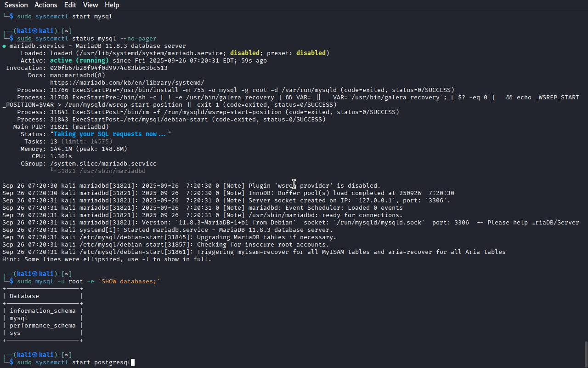Click the "Hint: Some lines were ellipsized" line
Image resolution: width=588 pixels, height=368 pixels.
click(107, 259)
